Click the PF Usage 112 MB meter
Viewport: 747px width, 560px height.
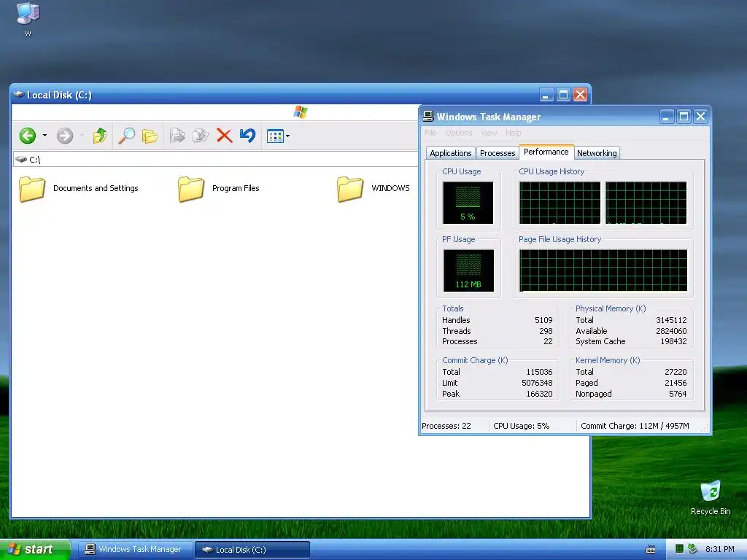(468, 271)
